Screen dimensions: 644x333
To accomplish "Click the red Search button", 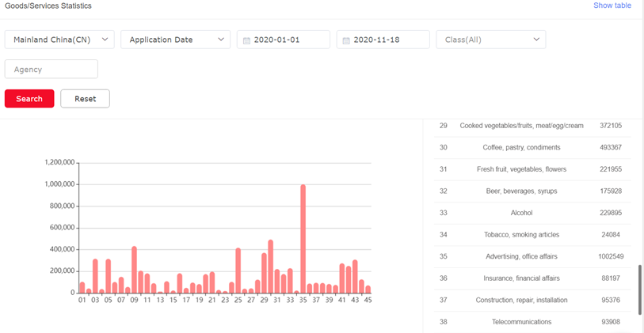I will click(x=29, y=98).
